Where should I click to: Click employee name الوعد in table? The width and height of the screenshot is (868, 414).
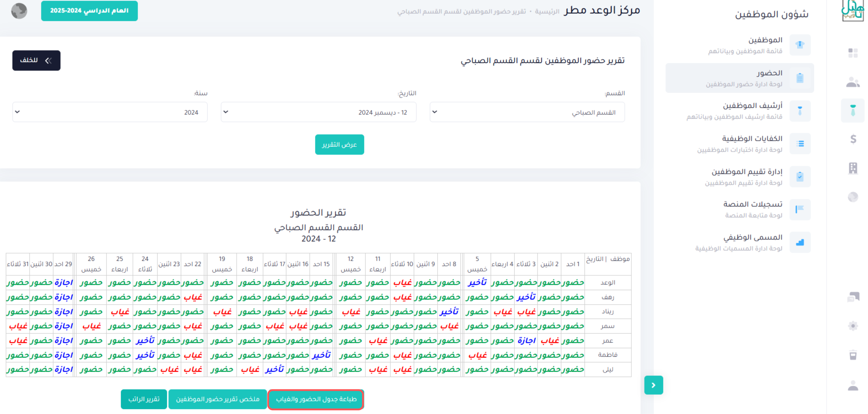608,283
